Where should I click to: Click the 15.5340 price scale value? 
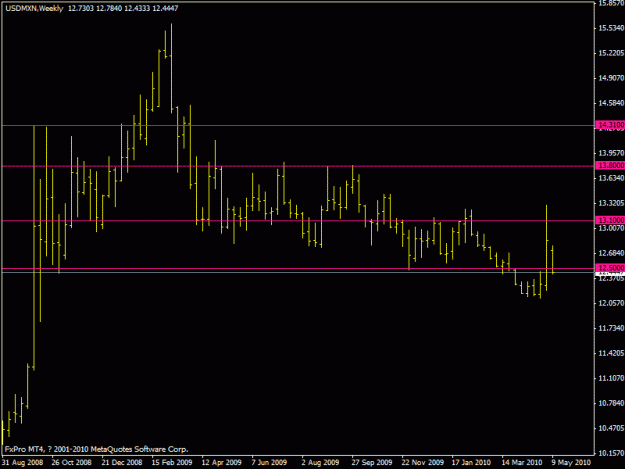point(611,28)
